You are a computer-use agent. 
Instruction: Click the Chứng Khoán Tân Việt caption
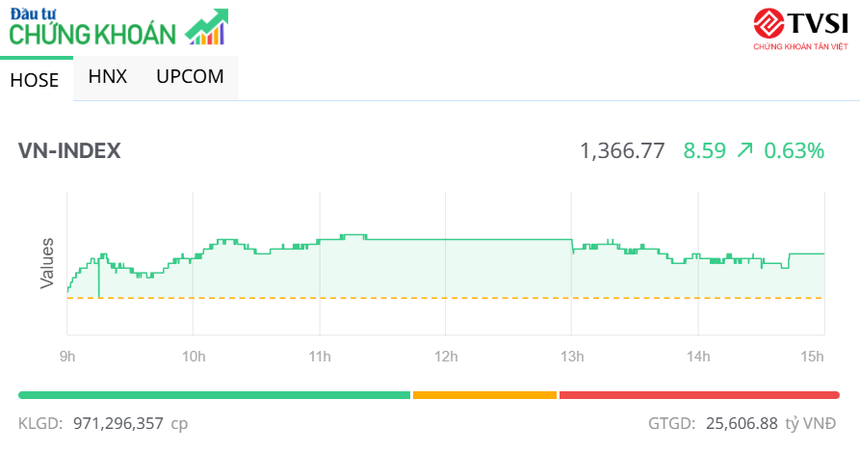(x=799, y=46)
